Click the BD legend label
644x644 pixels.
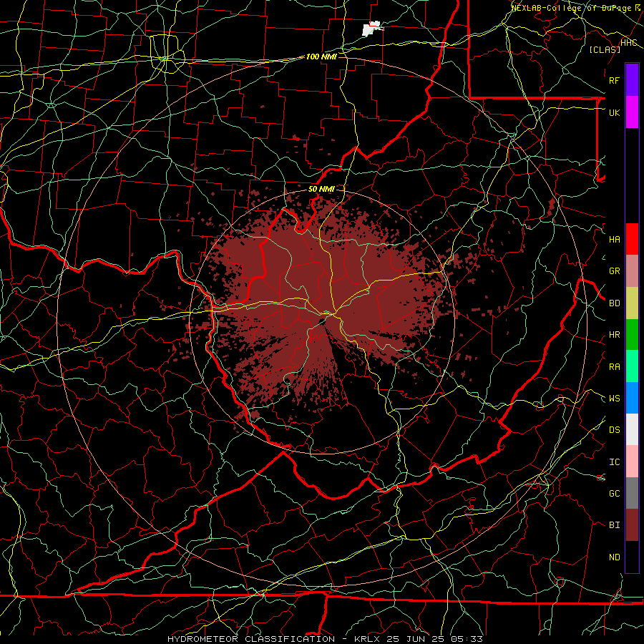(x=614, y=303)
